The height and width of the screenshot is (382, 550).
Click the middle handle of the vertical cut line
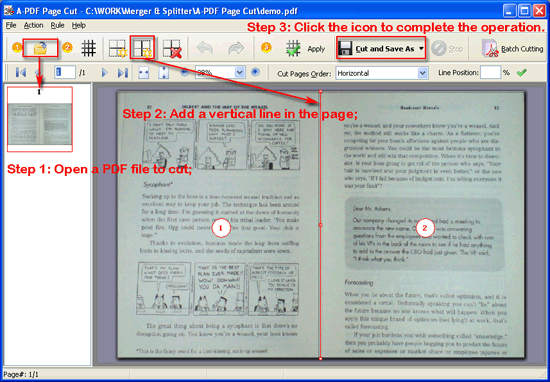pyautogui.click(x=320, y=225)
